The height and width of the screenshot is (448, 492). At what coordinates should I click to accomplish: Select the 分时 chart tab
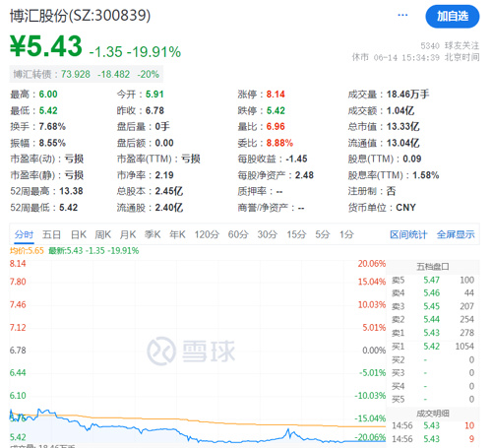click(24, 234)
